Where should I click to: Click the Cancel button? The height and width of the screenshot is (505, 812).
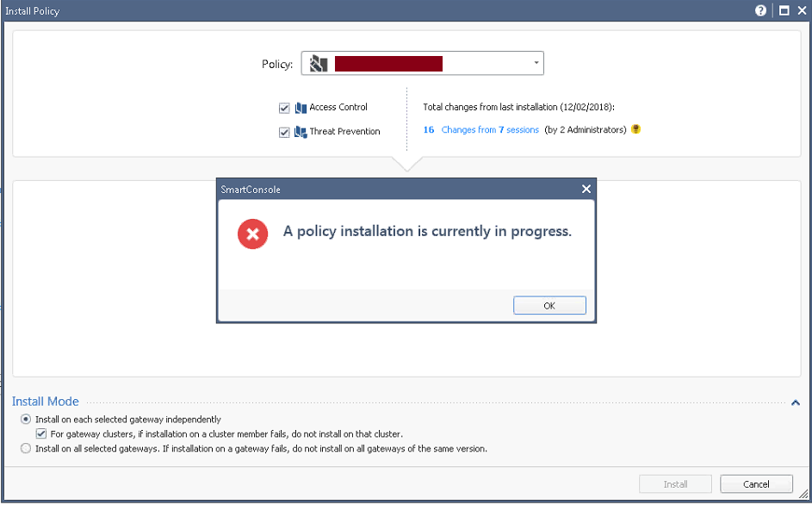(756, 484)
